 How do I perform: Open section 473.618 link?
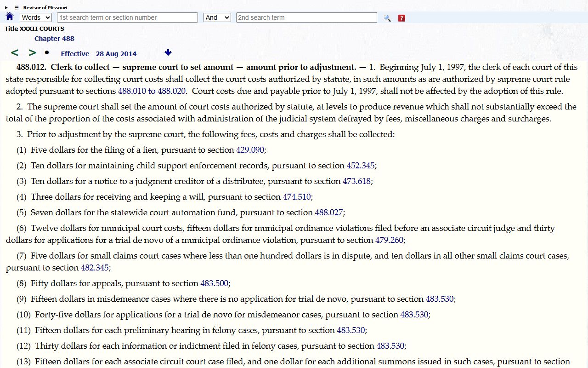tap(356, 181)
